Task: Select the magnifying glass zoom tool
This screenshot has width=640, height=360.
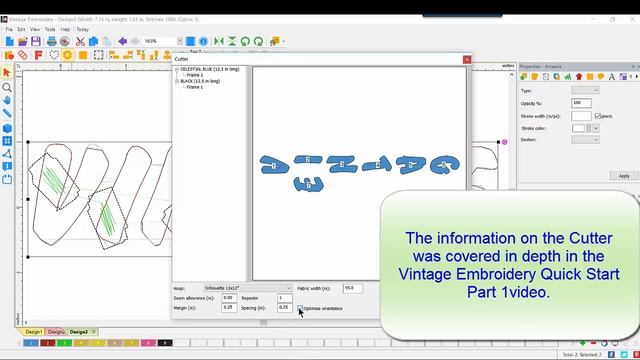Action: tap(7, 87)
